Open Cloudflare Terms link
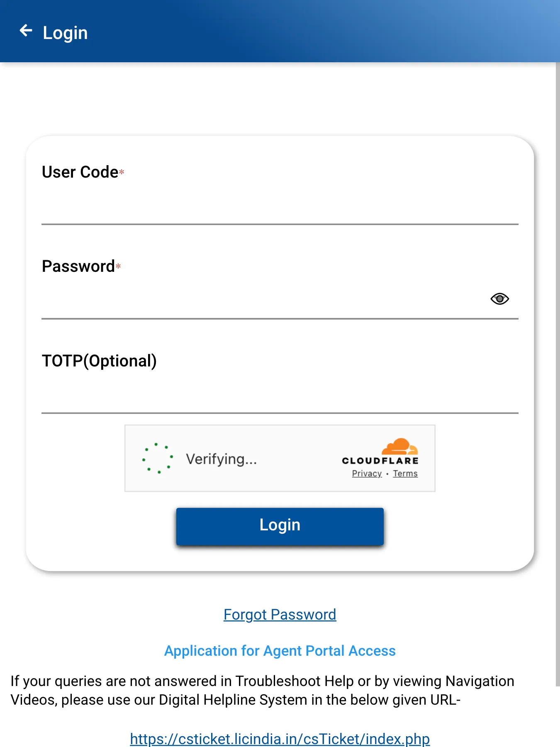This screenshot has height=747, width=560. (x=405, y=473)
